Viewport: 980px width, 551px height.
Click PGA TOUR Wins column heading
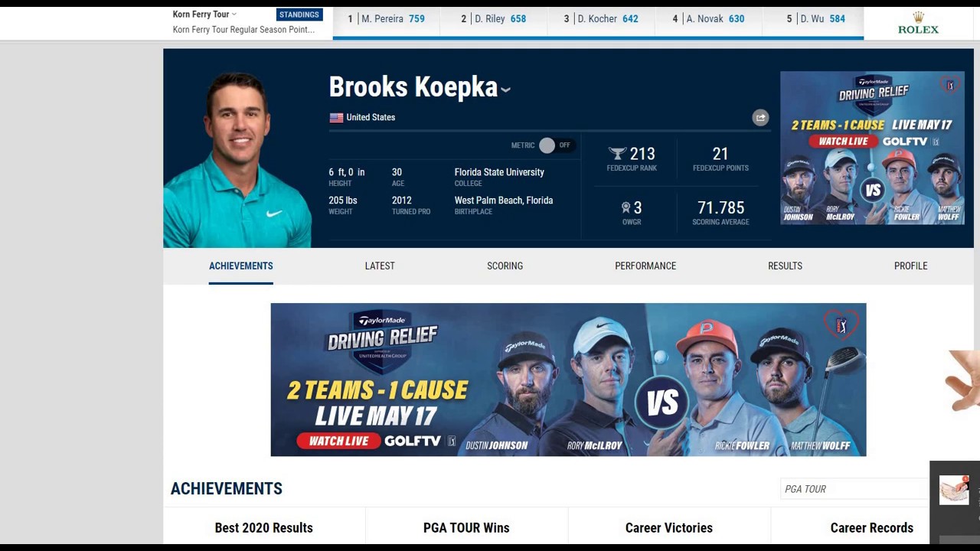pyautogui.click(x=466, y=528)
